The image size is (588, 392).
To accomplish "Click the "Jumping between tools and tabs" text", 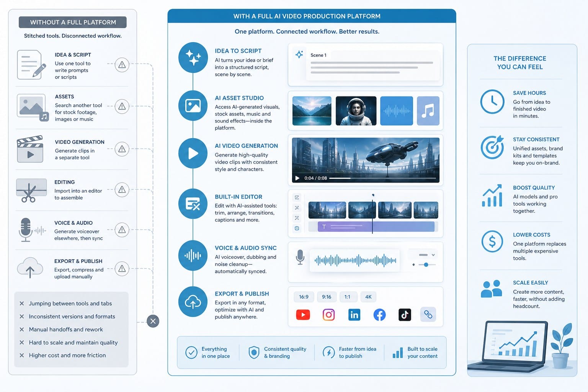I will pyautogui.click(x=70, y=304).
